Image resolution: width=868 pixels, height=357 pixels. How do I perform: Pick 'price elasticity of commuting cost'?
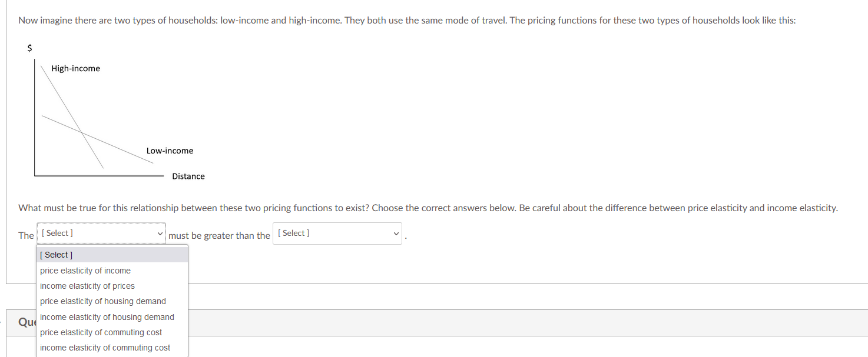tap(101, 332)
